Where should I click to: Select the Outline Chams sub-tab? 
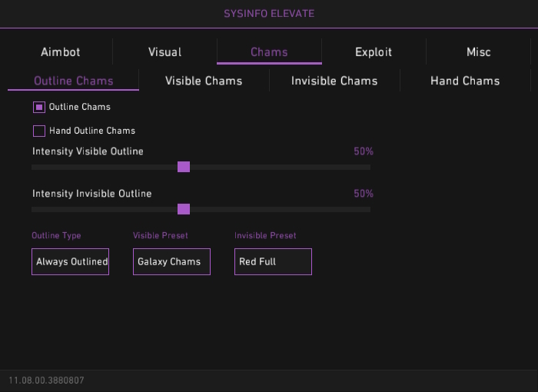[x=74, y=81]
